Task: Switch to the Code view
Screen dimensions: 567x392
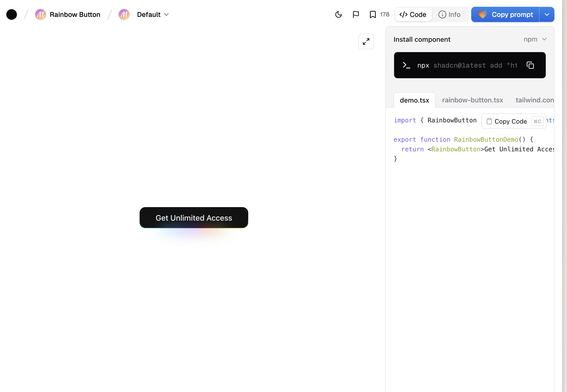Action: 413,14
